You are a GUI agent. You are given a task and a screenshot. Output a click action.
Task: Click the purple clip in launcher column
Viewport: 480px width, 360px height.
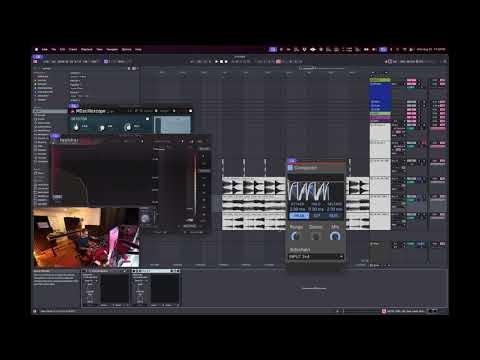coord(380,118)
